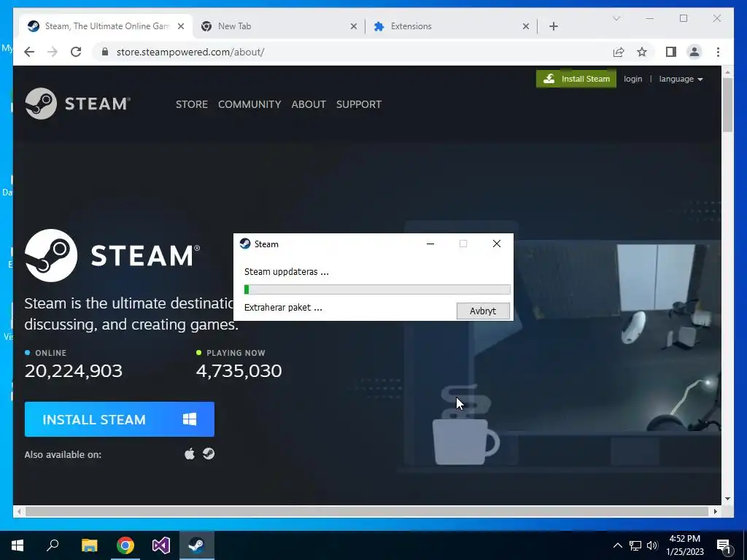Image resolution: width=747 pixels, height=560 pixels.
Task: Click the padlock site info icon
Action: (105, 52)
